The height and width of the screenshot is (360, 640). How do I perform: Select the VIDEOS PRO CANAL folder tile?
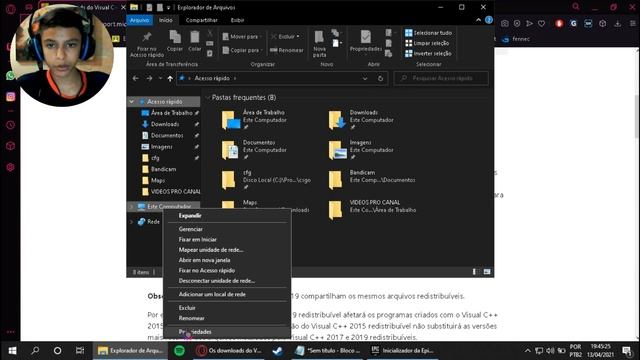point(372,210)
